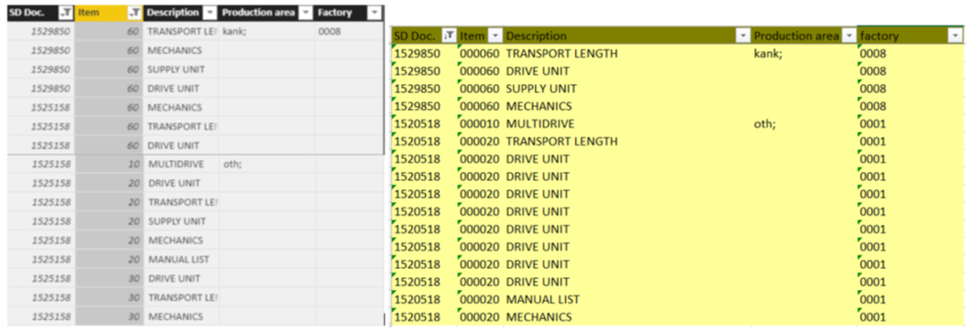The image size is (980, 332).
Task: Open Production area dropdown in right yellow table
Action: pos(848,37)
